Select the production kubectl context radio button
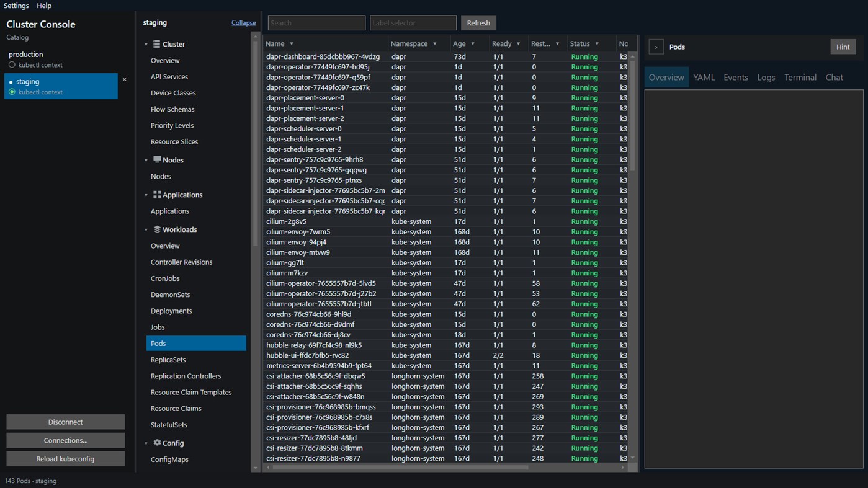This screenshot has width=868, height=488. (12, 64)
